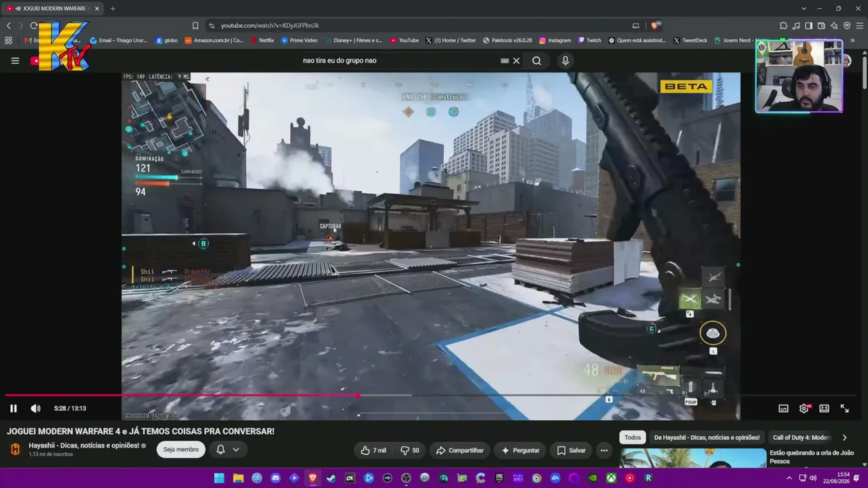
Task: Click the Compartilhar share button
Action: point(460,450)
